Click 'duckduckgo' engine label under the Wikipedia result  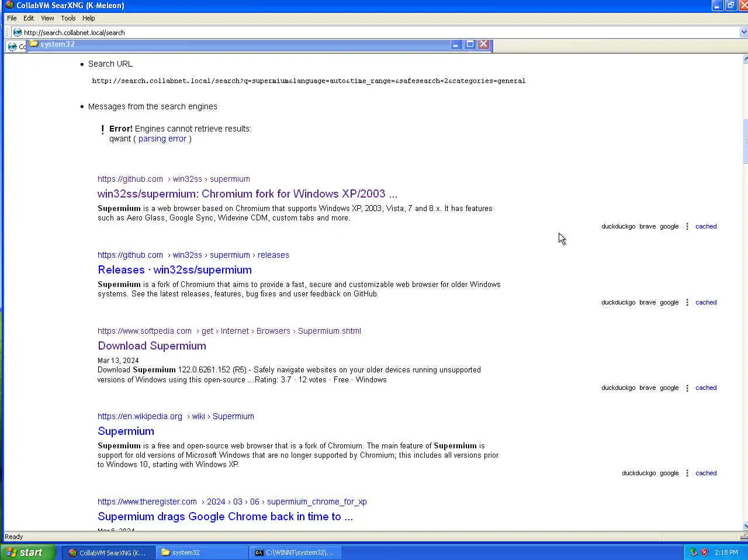tap(639, 473)
